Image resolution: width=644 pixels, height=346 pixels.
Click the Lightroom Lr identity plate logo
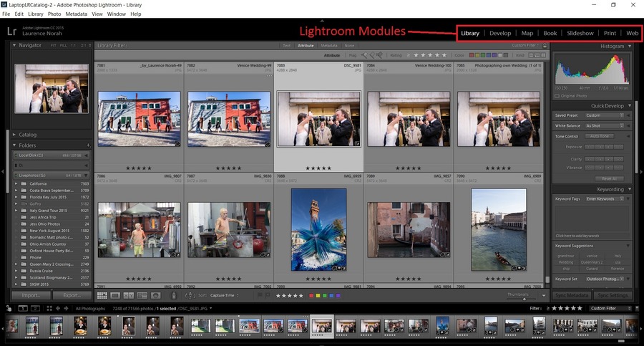[x=12, y=32]
